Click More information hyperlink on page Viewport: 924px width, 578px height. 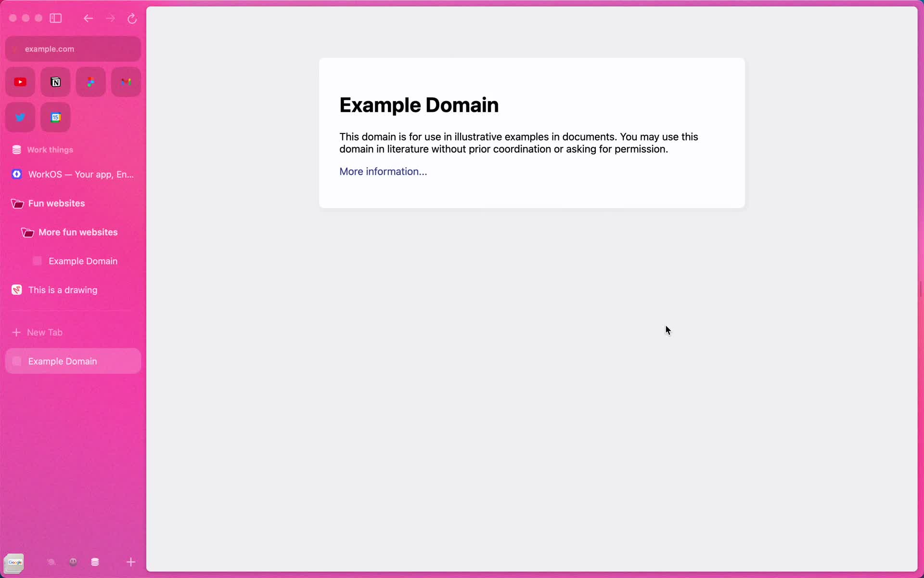[383, 172]
